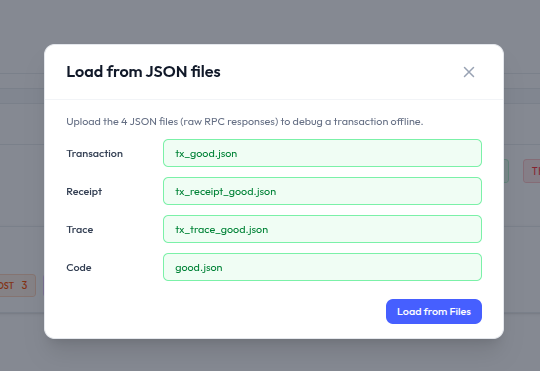Viewport: 540px width, 371px height.
Task: Click the Load from Files button
Action: coord(434,311)
